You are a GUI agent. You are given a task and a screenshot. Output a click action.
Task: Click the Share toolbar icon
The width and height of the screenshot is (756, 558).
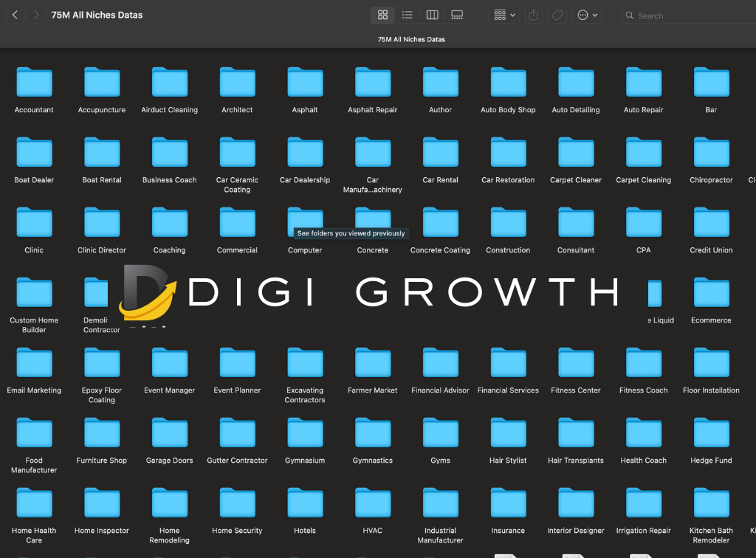pyautogui.click(x=535, y=15)
